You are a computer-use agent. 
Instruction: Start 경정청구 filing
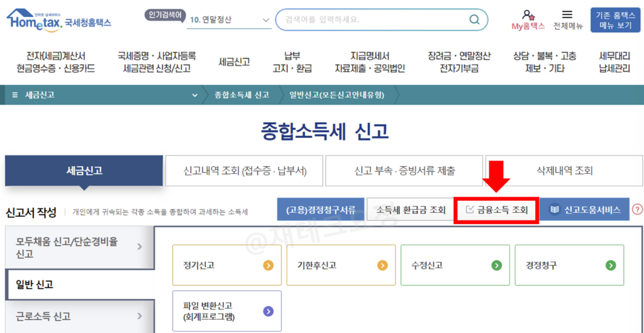[569, 265]
